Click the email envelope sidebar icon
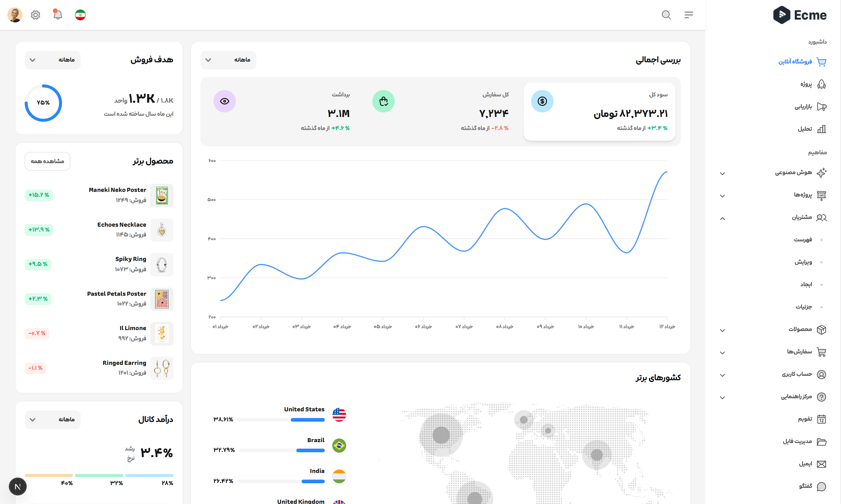Viewport: 841px width, 504px height. click(821, 464)
